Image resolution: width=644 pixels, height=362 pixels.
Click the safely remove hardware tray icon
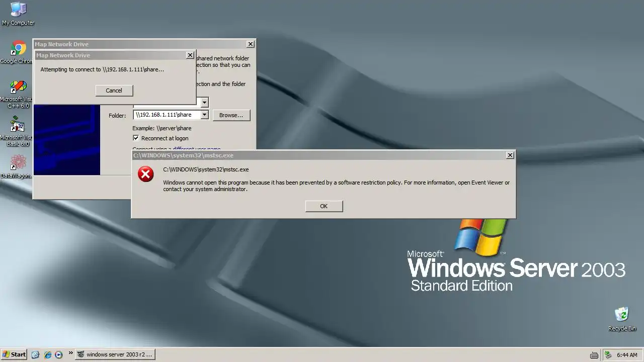[608, 355]
